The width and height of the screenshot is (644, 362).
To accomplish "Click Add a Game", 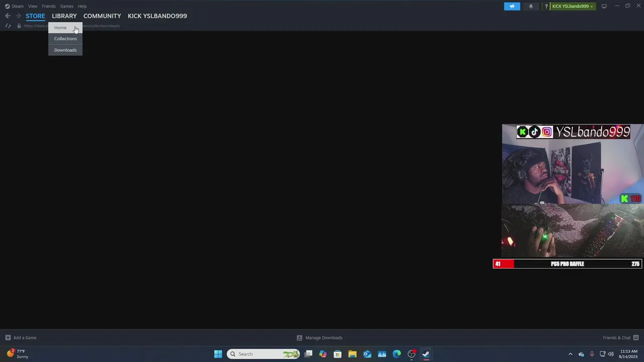I will 25,338.
